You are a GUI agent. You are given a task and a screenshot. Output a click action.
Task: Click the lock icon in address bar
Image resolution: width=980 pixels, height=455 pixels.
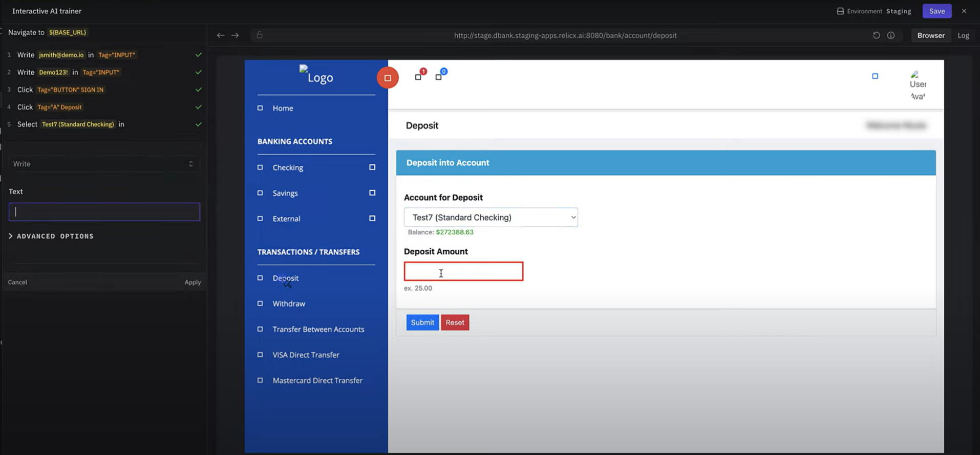[x=260, y=35]
